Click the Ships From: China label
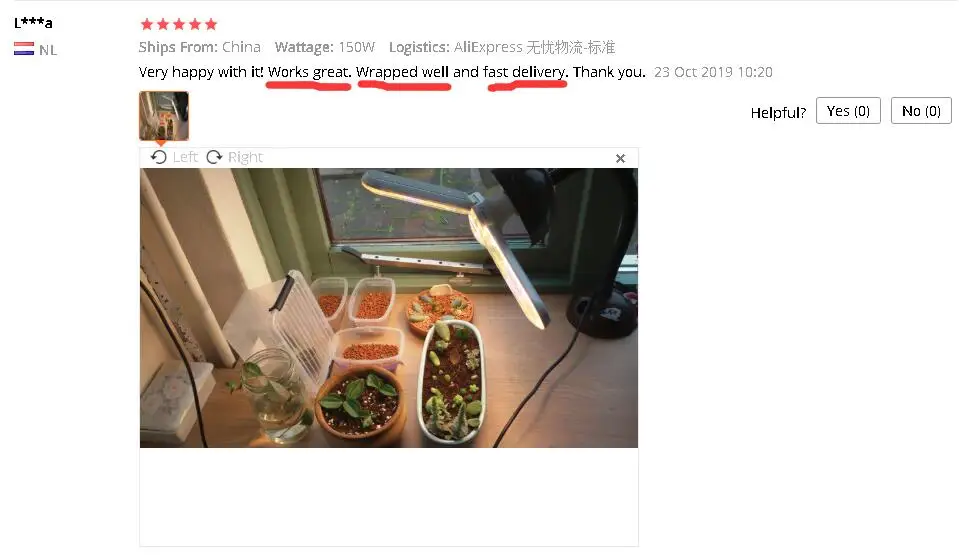The width and height of the screenshot is (959, 555). tap(199, 47)
